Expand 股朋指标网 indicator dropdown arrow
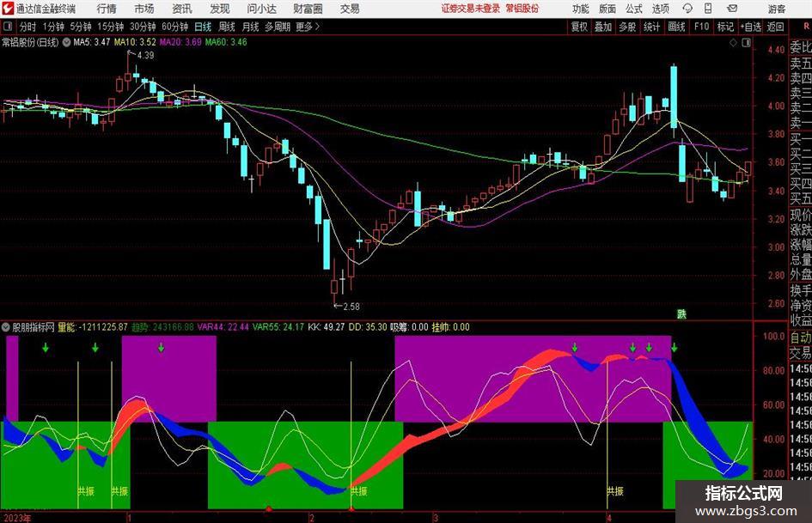Viewport: 812px width, 523px height. point(6,327)
